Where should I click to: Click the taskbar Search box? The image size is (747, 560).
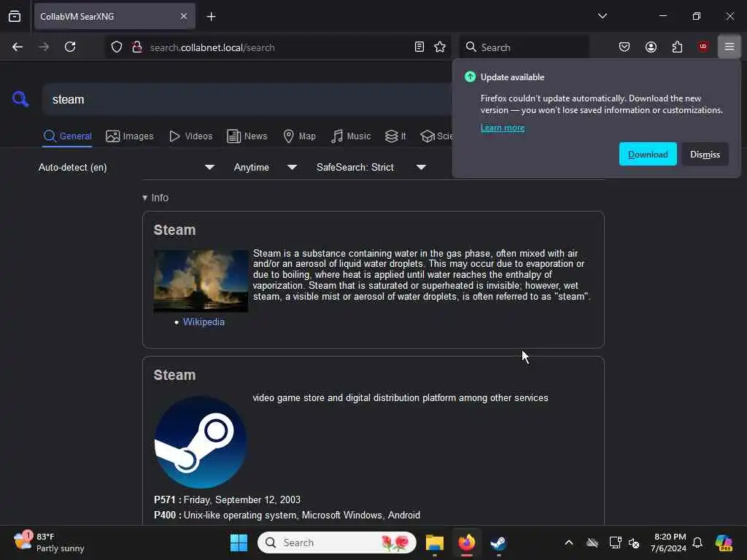[337, 542]
